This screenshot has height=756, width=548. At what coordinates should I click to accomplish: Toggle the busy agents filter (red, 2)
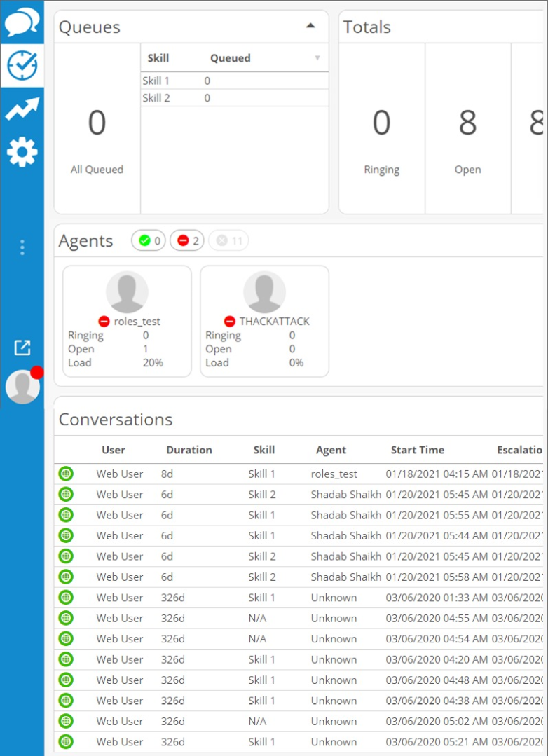187,241
